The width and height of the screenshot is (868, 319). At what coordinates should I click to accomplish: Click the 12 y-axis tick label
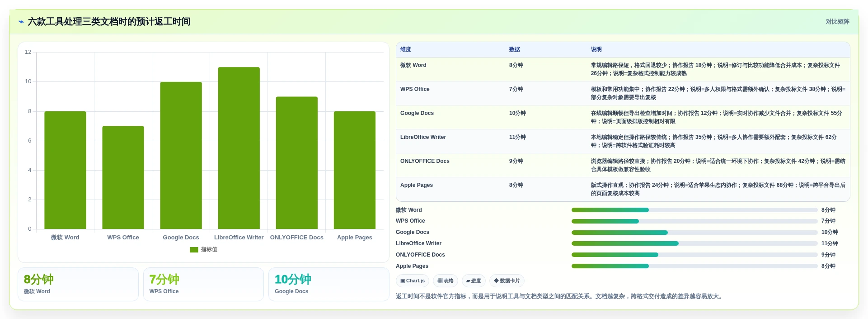[28, 52]
